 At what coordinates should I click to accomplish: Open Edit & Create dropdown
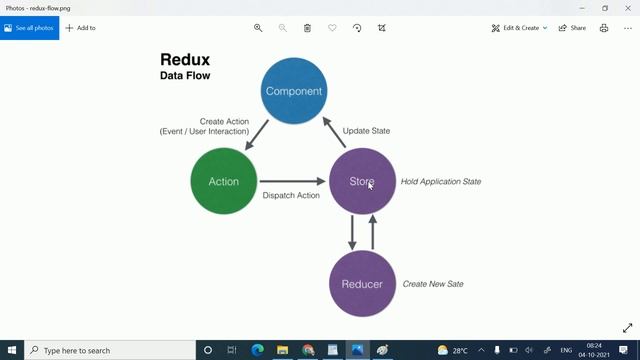519,28
